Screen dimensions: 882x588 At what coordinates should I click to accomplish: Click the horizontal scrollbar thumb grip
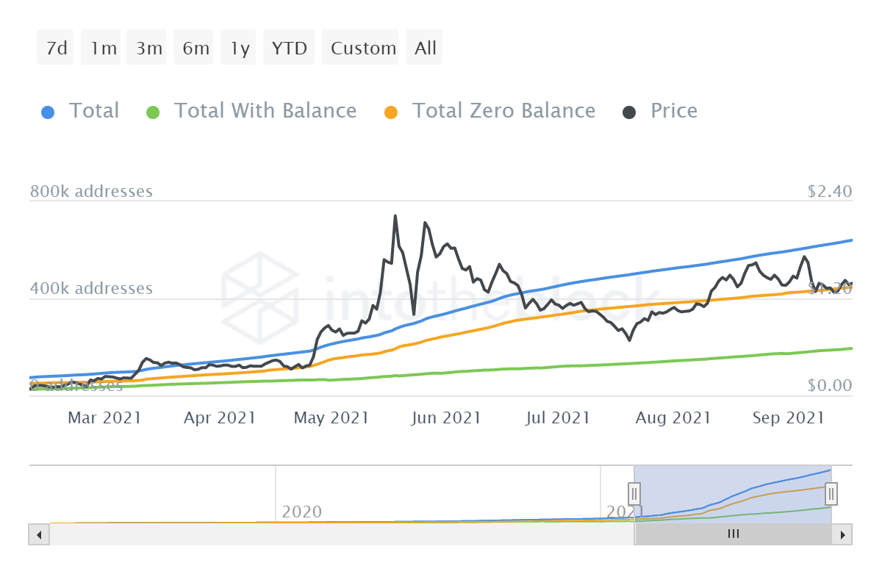tap(733, 534)
